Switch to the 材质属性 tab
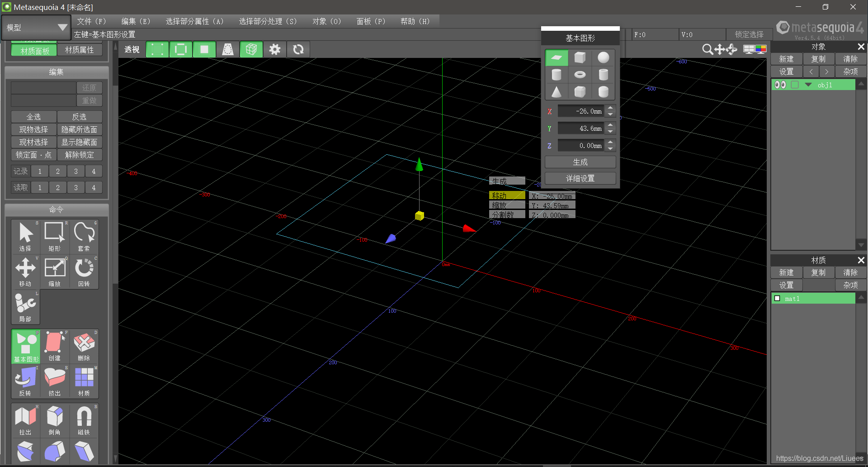 (80, 50)
